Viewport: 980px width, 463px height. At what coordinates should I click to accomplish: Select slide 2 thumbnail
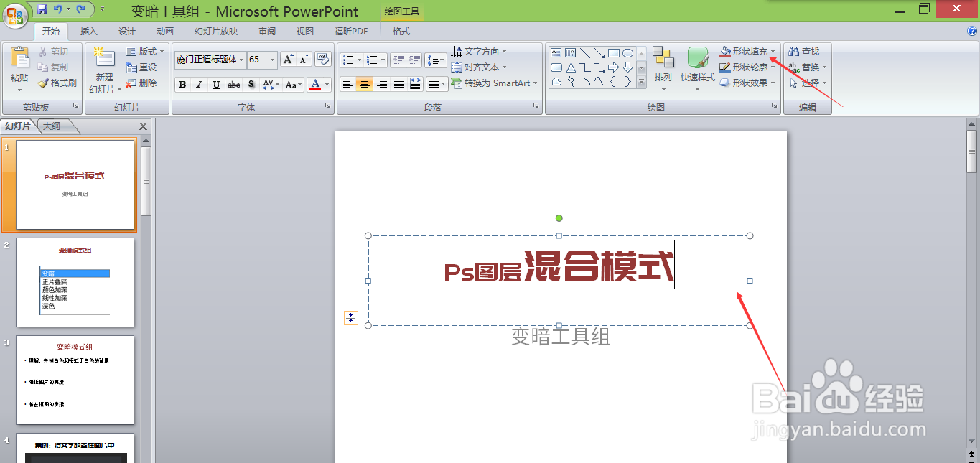point(75,282)
